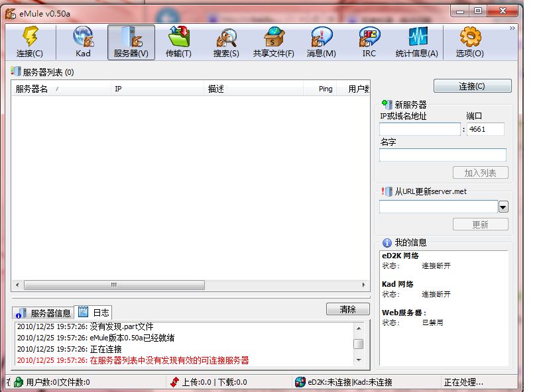Click the log scroll-down arrow

point(359,360)
